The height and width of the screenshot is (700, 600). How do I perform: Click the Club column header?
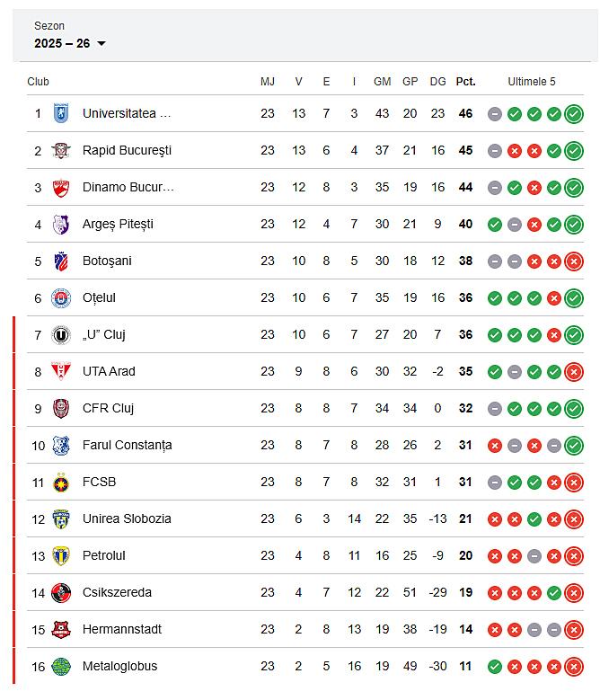coord(38,82)
